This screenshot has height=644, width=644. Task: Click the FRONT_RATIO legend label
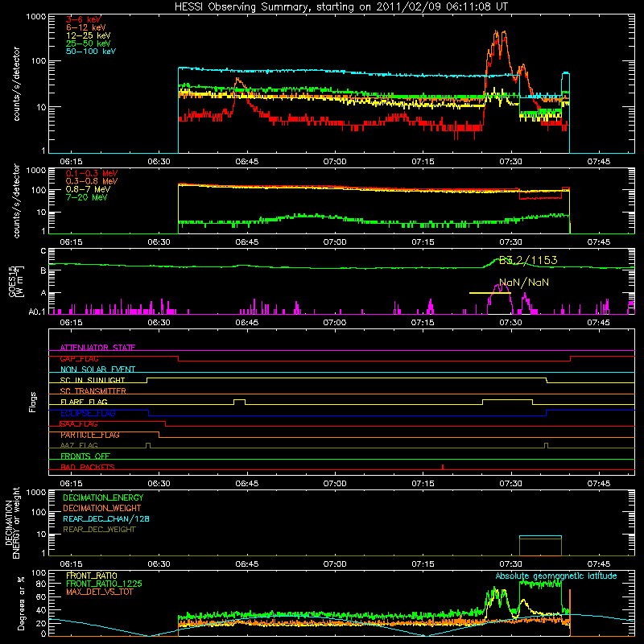[x=92, y=576]
